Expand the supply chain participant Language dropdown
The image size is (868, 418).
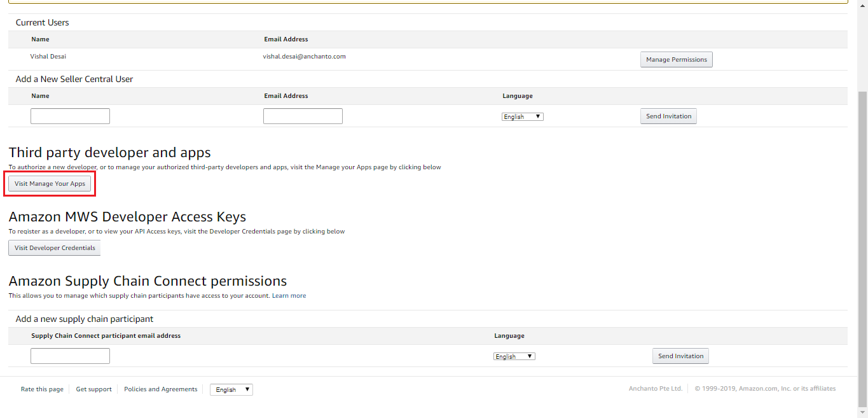(x=514, y=357)
